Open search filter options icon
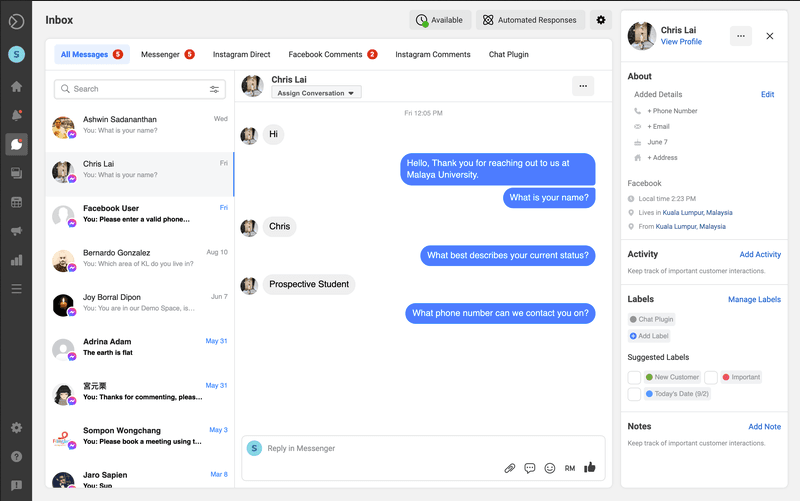 214,89
